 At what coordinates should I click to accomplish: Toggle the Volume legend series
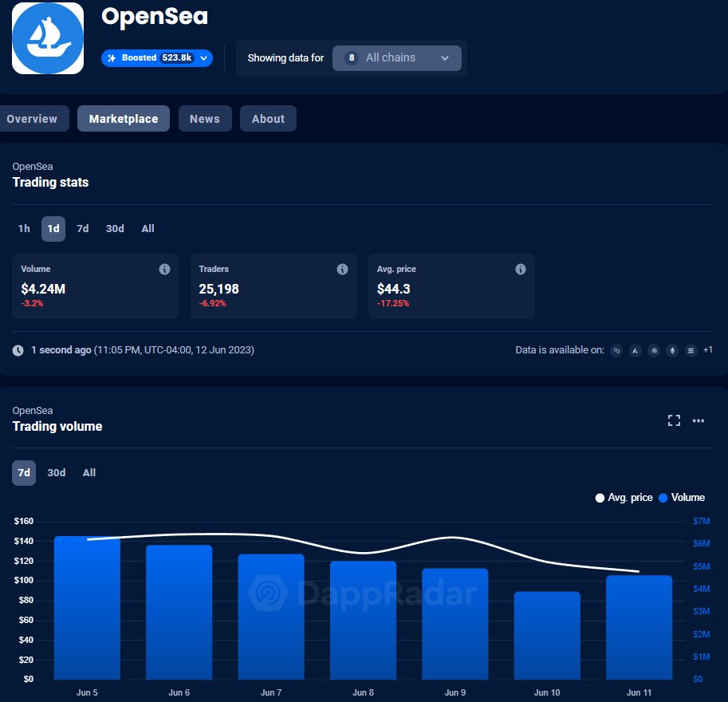[x=682, y=498]
